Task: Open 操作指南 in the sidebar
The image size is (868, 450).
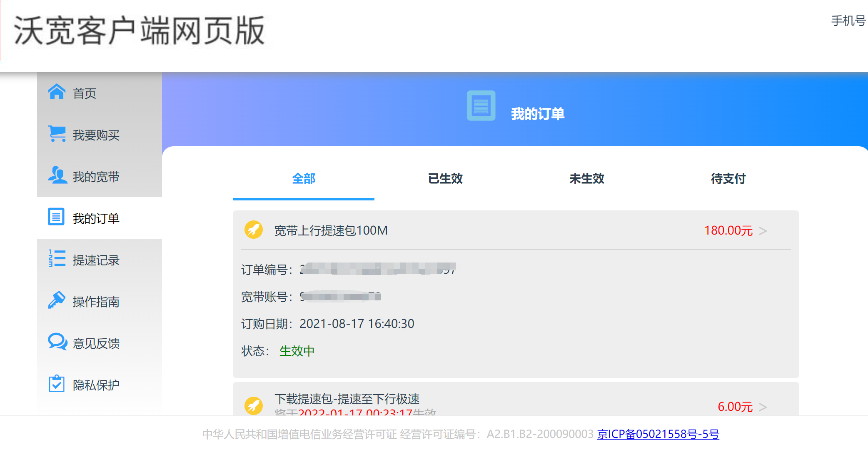Action: pos(100,301)
